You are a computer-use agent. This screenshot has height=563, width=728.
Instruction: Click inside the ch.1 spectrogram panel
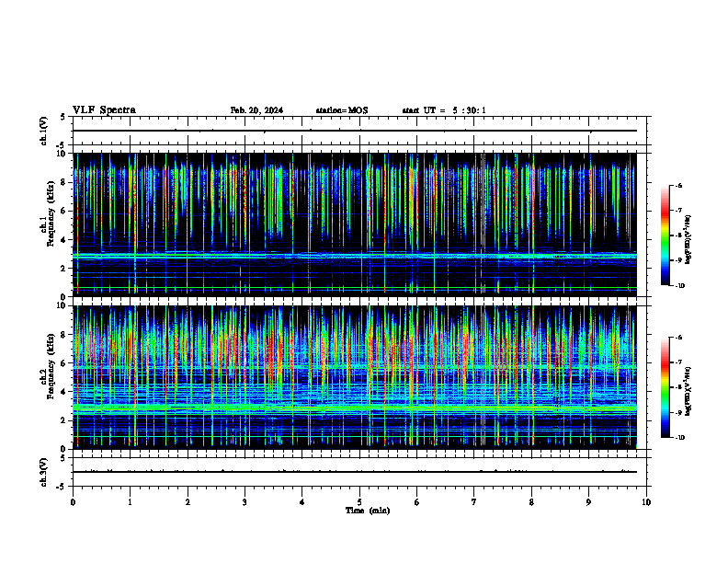[355, 224]
